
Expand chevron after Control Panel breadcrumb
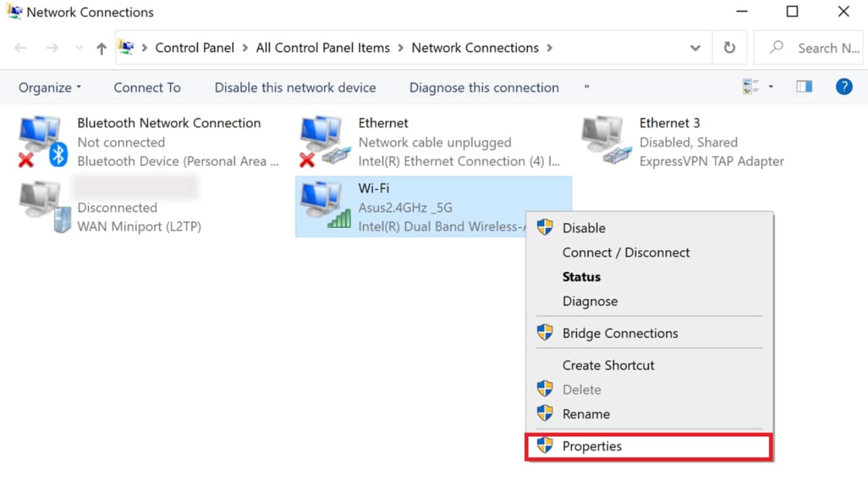245,48
